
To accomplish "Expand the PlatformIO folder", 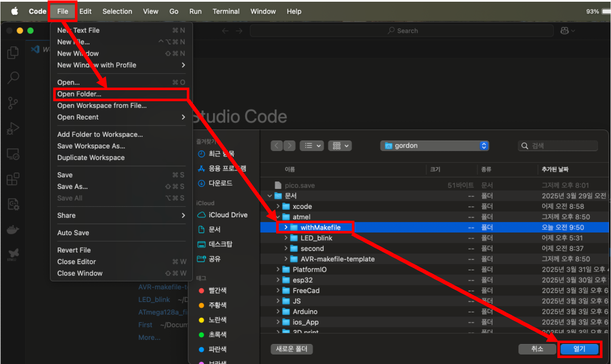I will tap(278, 269).
